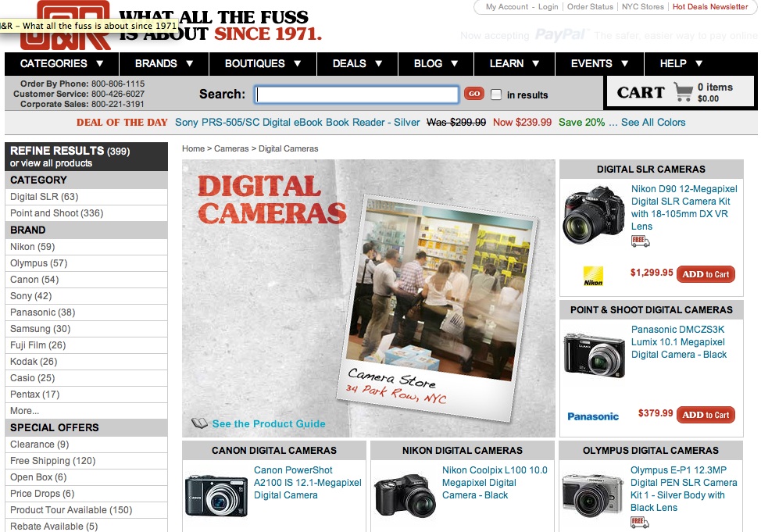Expand the Deals menu
The width and height of the screenshot is (761, 532).
coord(357,63)
